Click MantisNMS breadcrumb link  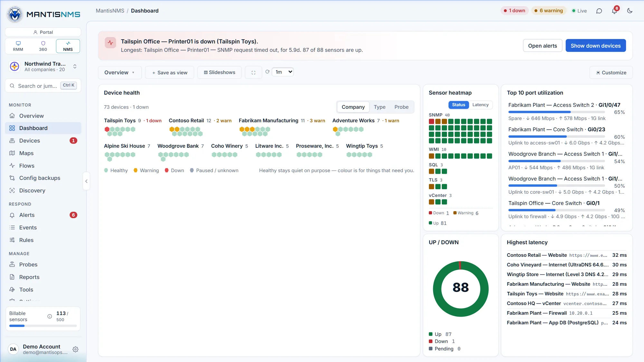[110, 11]
